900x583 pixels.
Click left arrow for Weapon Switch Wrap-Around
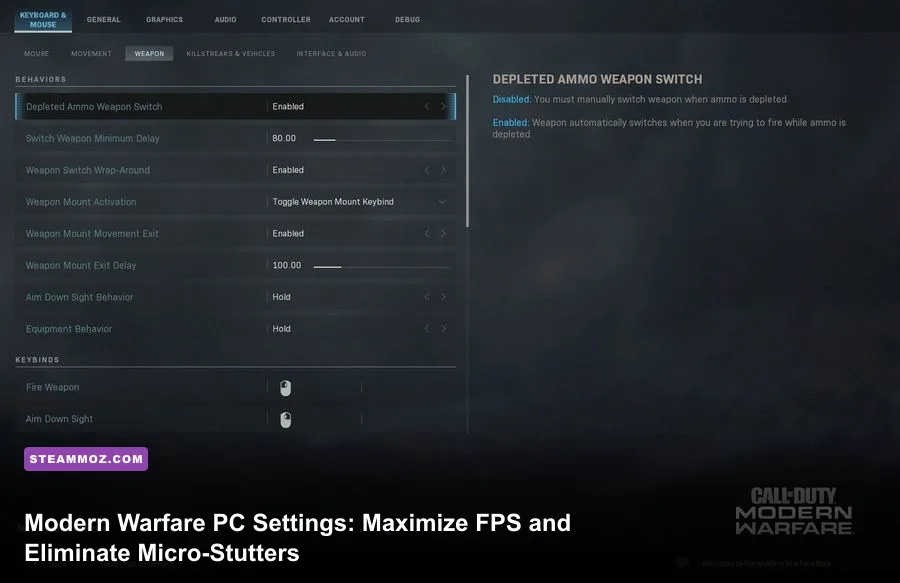427,170
